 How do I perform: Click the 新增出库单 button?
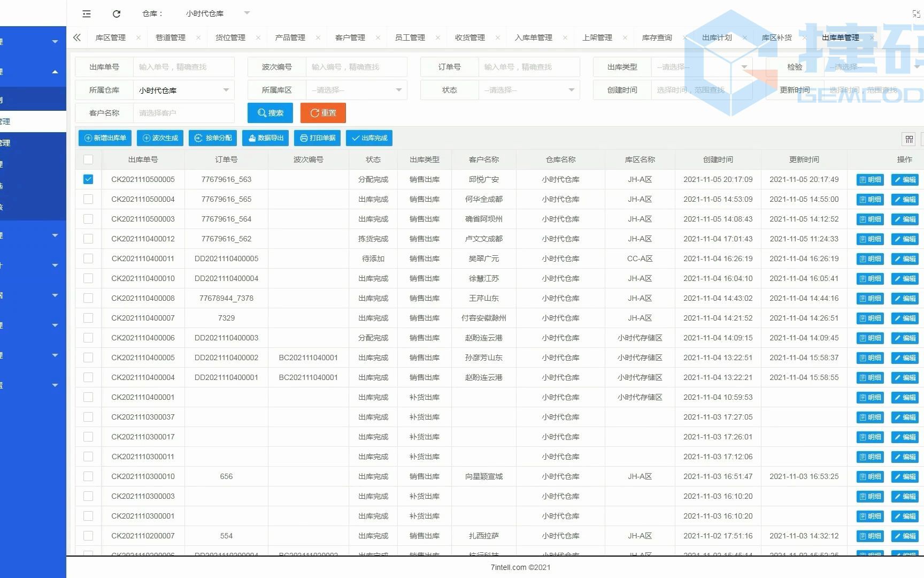[x=105, y=138]
